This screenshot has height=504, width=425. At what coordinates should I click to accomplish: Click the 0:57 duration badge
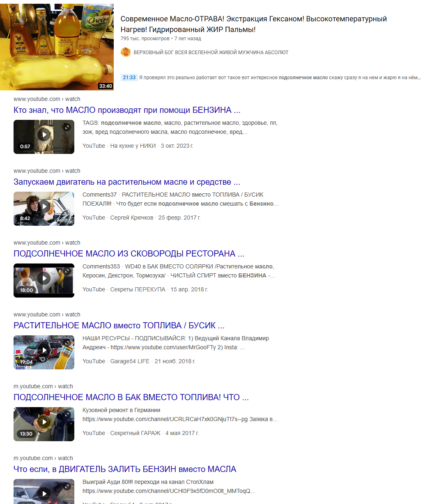[x=25, y=147]
